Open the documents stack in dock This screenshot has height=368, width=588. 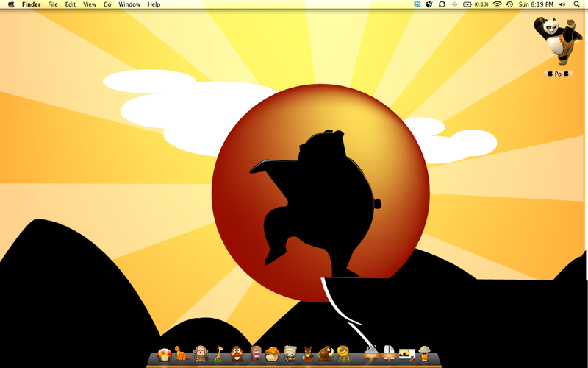389,354
